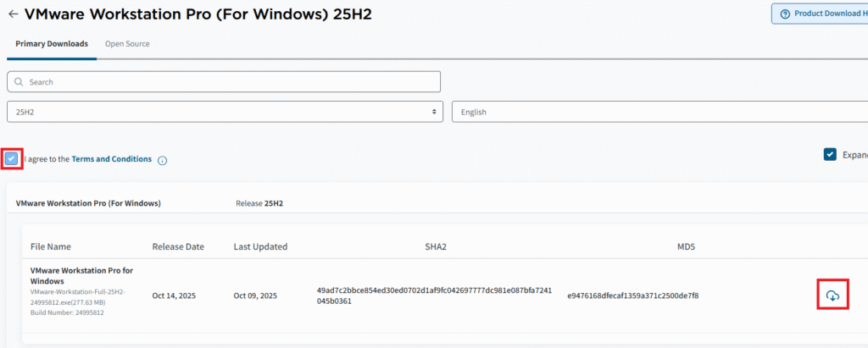Click the SHA2 column header
Image resolution: width=868 pixels, height=348 pixels.
435,247
